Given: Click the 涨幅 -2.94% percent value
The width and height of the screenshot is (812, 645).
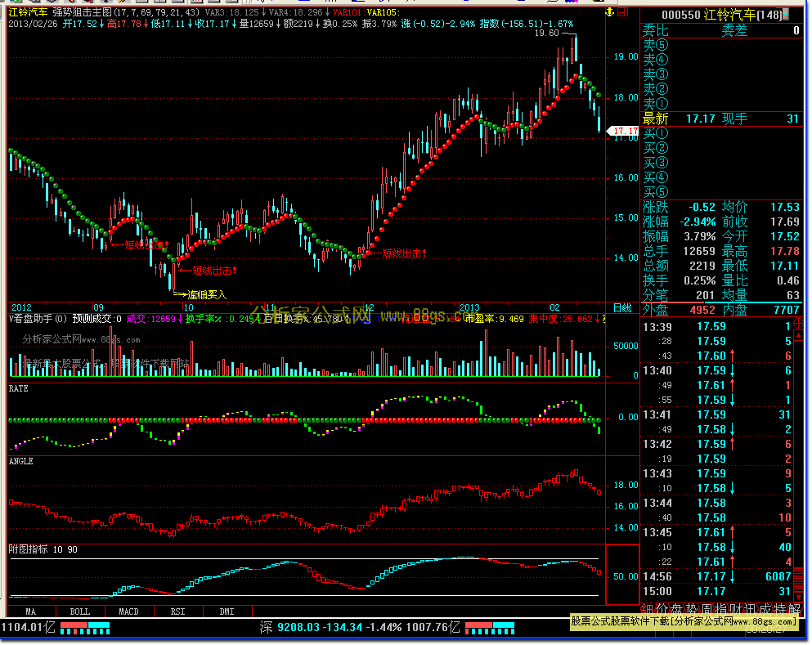Looking at the screenshot, I should pos(698,222).
